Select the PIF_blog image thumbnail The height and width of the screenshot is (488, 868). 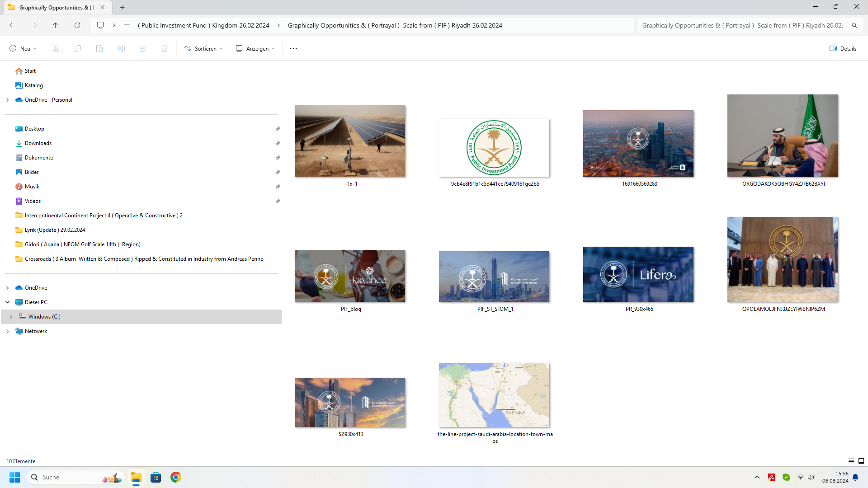point(350,276)
